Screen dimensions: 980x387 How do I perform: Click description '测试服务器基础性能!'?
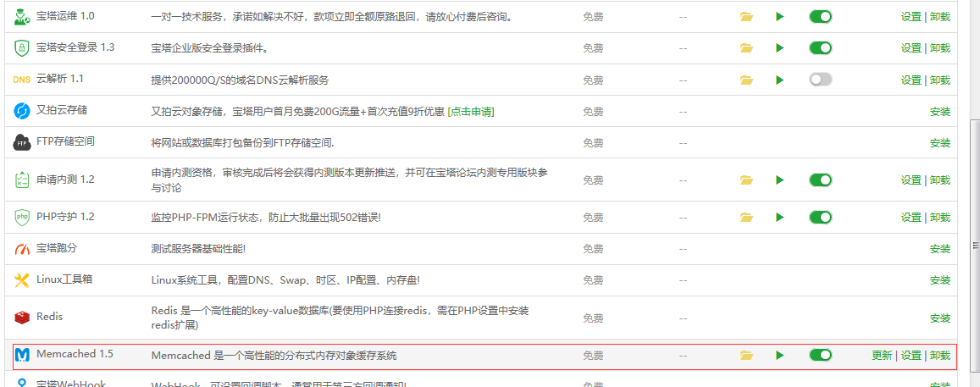(x=198, y=249)
